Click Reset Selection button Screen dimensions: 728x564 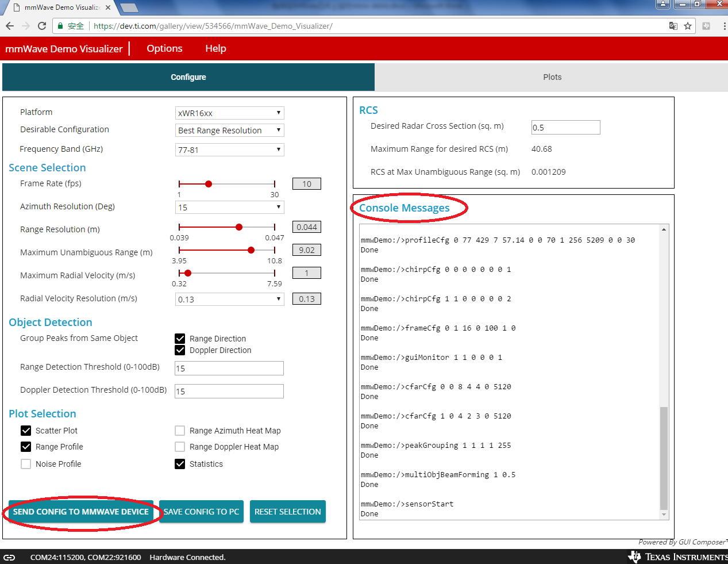click(288, 512)
